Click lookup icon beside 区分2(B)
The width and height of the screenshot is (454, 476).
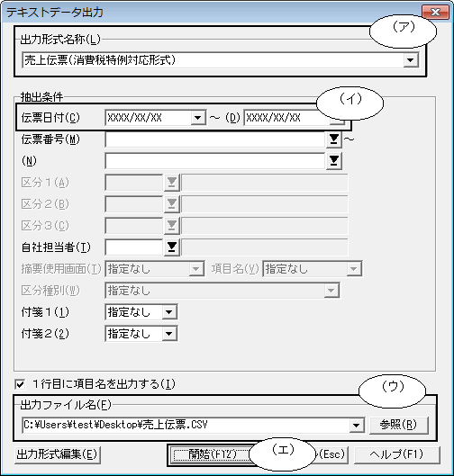click(172, 203)
